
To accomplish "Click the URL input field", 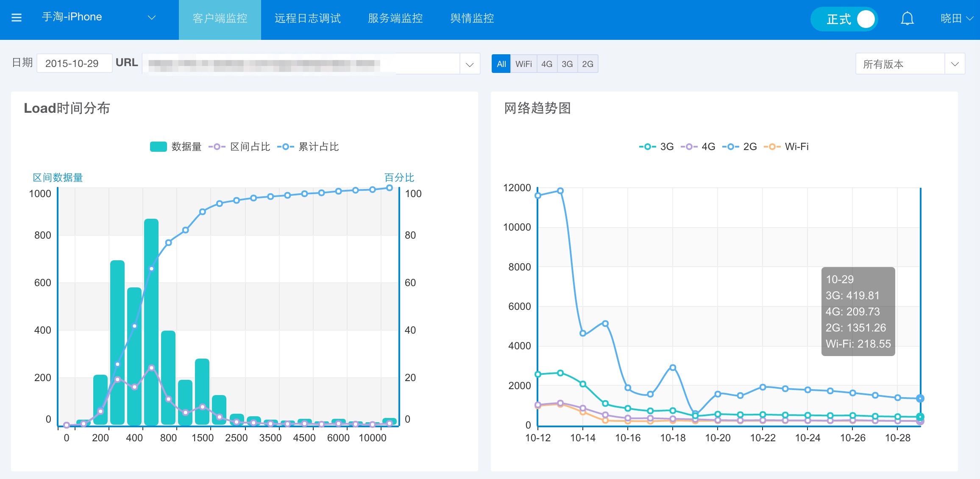I will (x=301, y=64).
